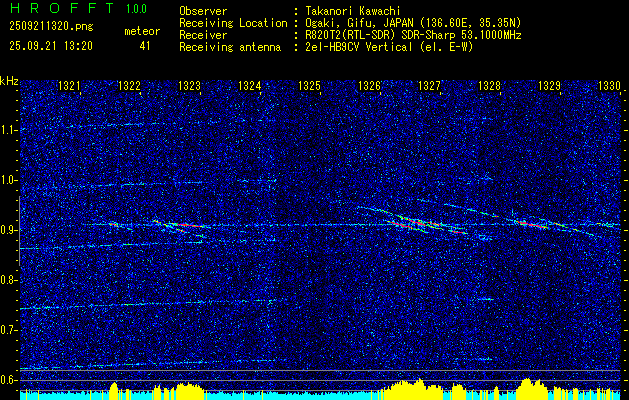Click the filename 2509211320.png
This screenshot has height=400, width=629.
(51, 27)
